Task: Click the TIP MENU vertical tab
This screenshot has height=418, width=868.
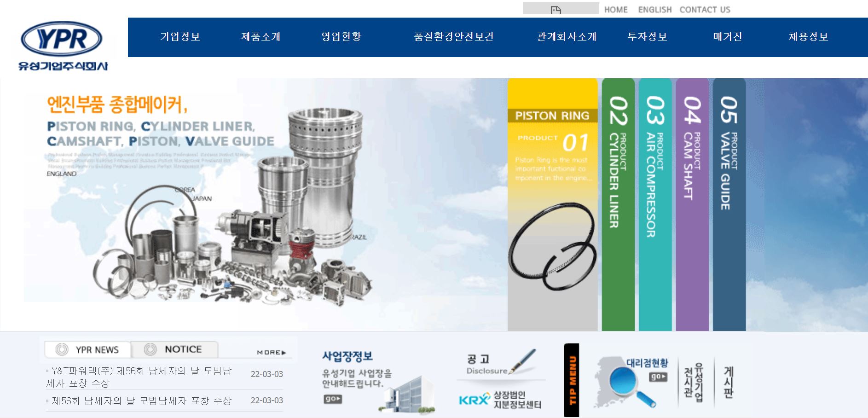Action: pos(572,380)
